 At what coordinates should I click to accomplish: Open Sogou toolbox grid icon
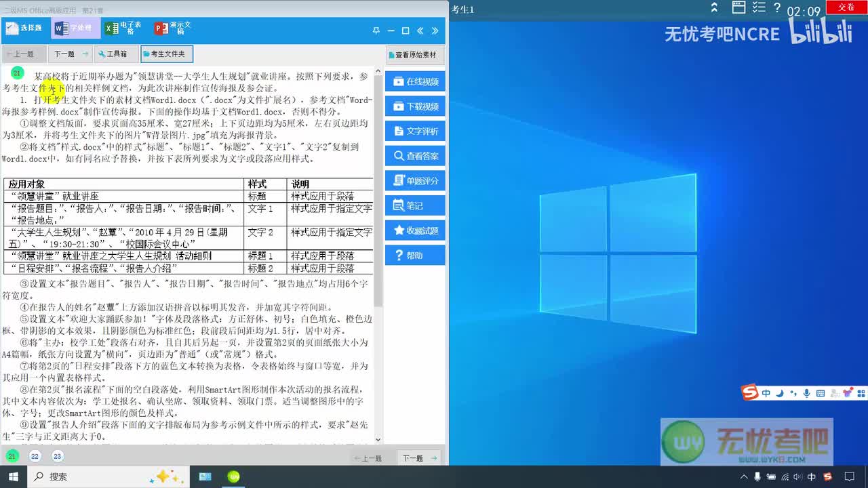pyautogui.click(x=861, y=393)
